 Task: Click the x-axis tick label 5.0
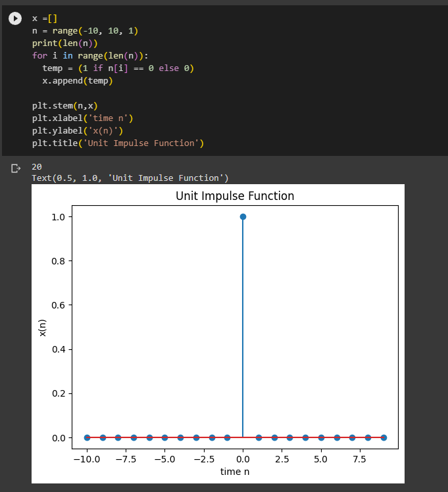pyautogui.click(x=320, y=459)
